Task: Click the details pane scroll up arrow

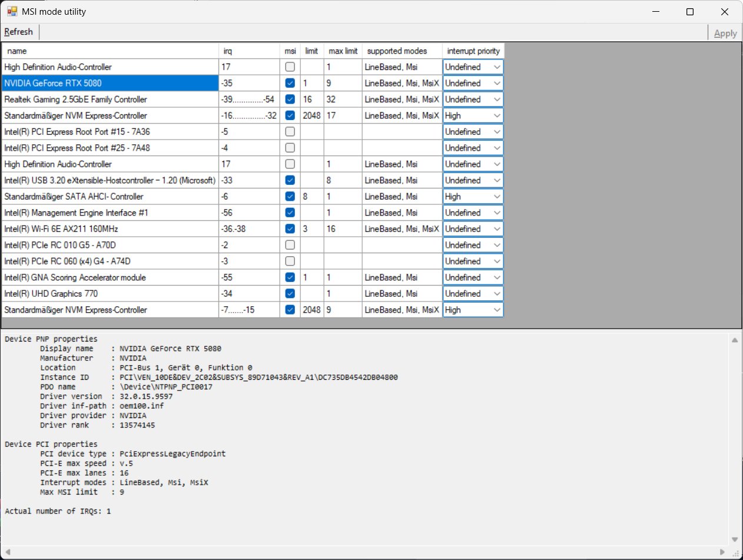Action: click(734, 340)
